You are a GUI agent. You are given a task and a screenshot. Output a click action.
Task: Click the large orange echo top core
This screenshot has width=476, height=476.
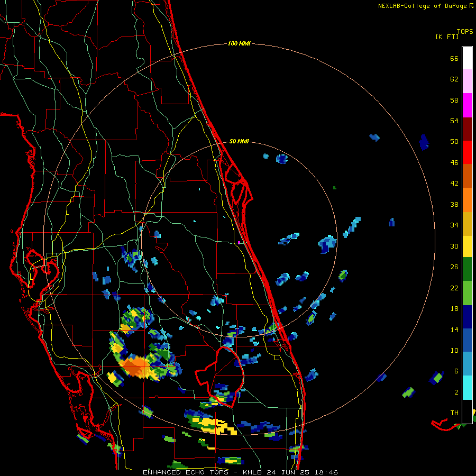[136, 367]
